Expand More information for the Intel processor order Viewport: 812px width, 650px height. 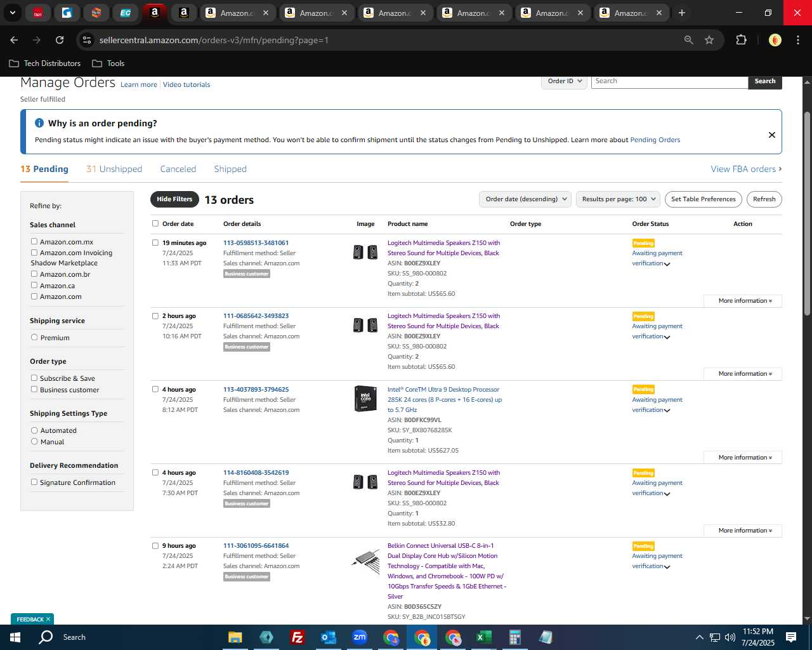(x=744, y=458)
